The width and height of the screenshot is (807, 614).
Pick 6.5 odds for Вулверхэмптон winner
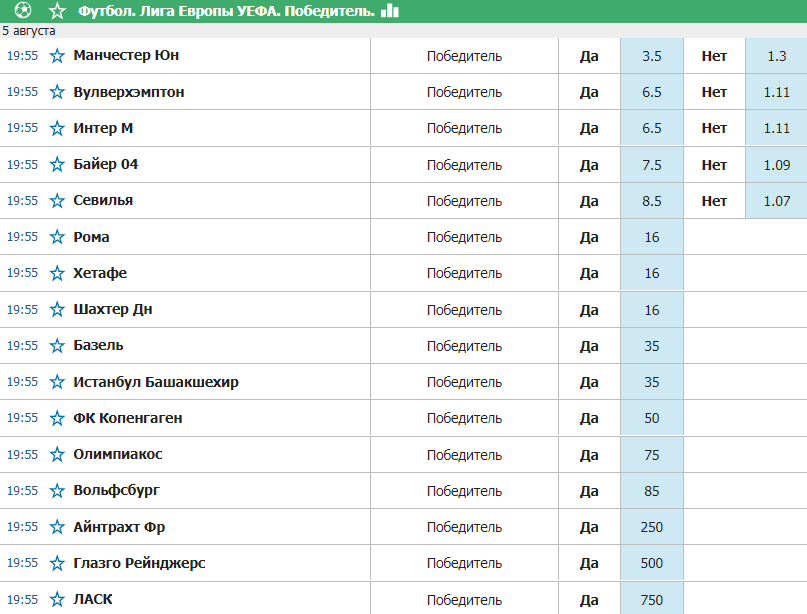point(652,92)
